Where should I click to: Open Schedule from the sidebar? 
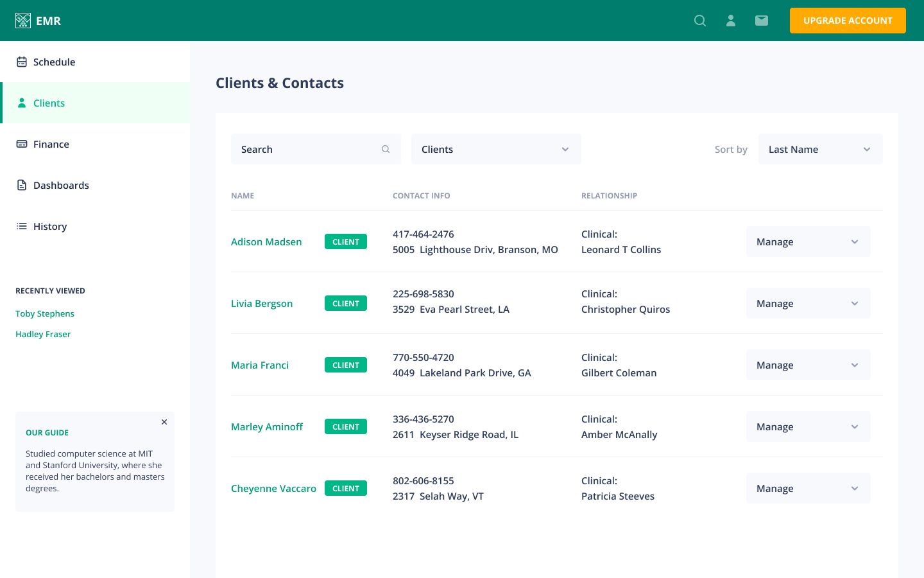54,62
